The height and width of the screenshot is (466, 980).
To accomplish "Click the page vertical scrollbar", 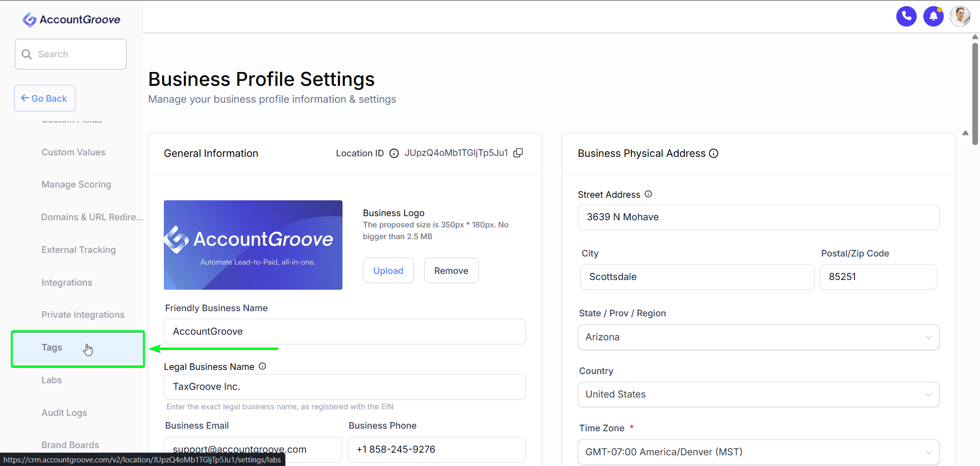I will [975, 94].
